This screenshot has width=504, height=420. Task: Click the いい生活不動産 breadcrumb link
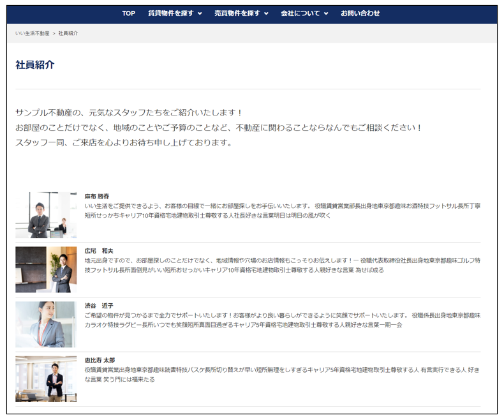point(33,33)
